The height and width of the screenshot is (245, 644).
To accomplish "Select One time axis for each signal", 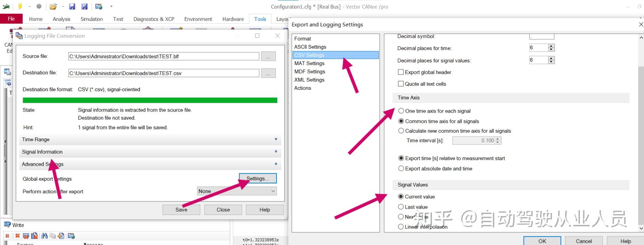I will point(401,111).
